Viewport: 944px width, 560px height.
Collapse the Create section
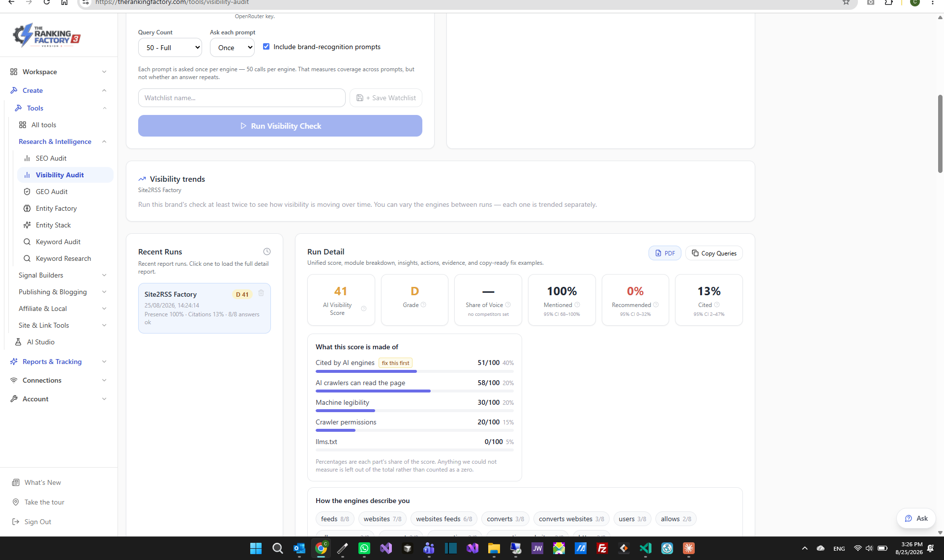point(59,90)
